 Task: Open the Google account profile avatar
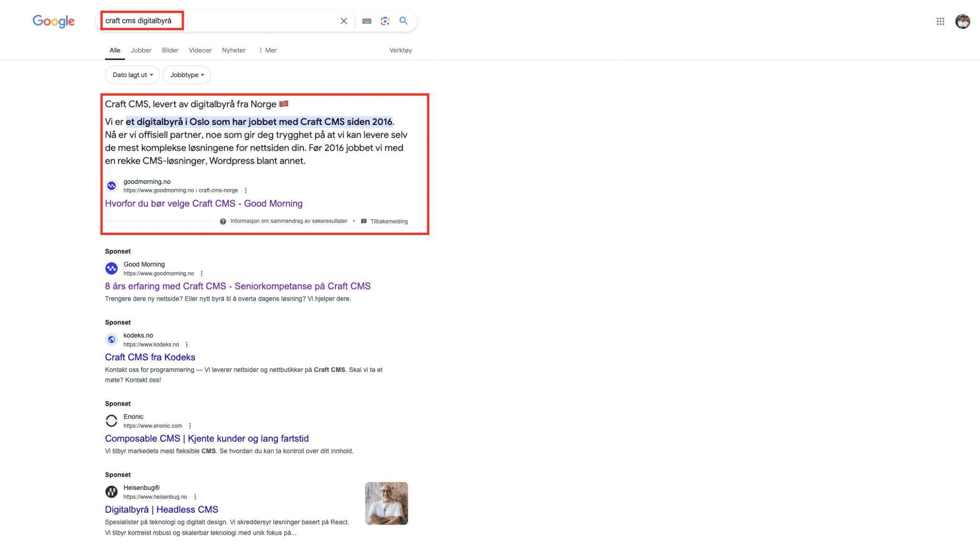point(963,21)
